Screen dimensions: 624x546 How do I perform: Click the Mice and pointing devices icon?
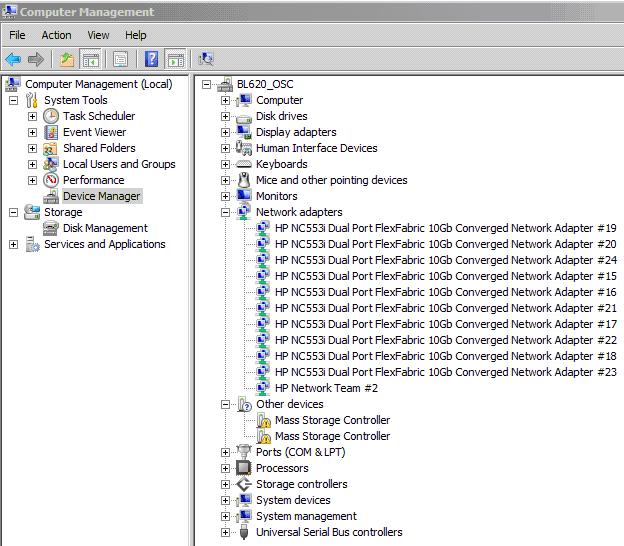click(x=244, y=180)
